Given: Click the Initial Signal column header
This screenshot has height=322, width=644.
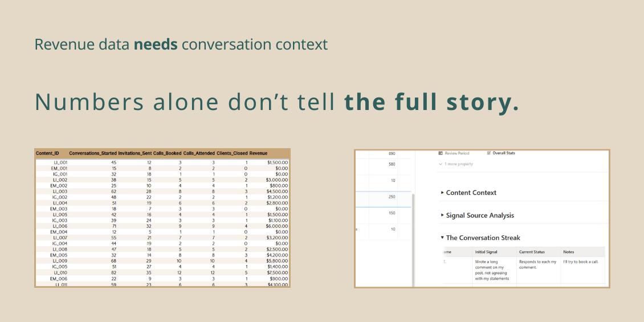Looking at the screenshot, I should coord(494,252).
